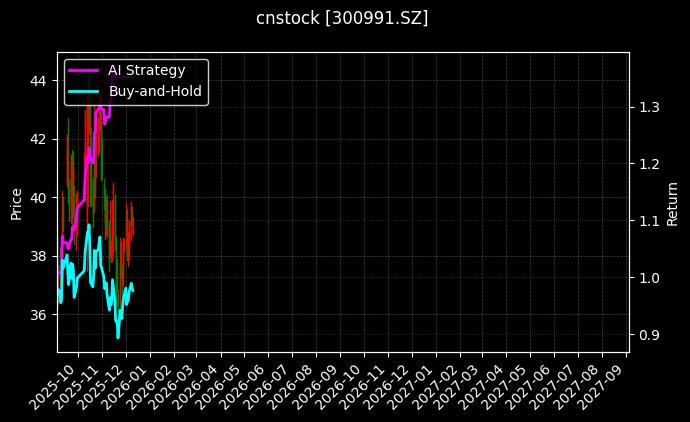Screen dimensions: 690x422
Task: Click the 2026-12 date tick label
Action: tap(384, 386)
